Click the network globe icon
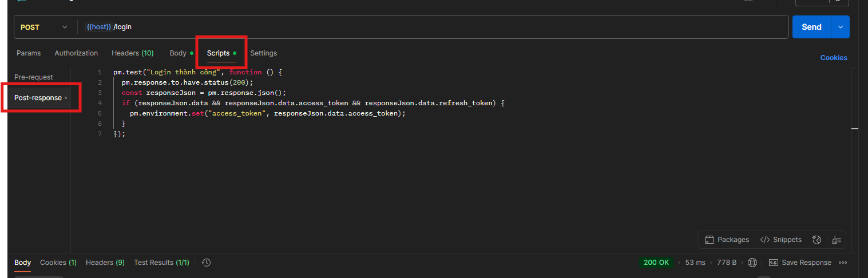This screenshot has width=868, height=278. coord(752,263)
